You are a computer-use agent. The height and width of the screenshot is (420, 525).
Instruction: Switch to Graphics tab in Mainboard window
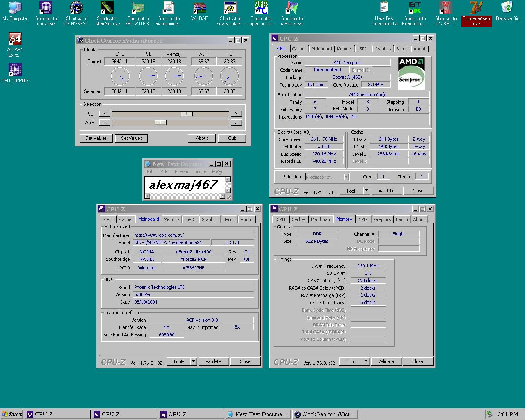[x=210, y=219]
